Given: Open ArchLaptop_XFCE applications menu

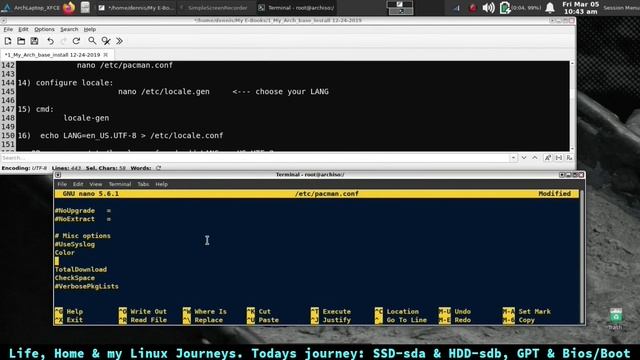Looking at the screenshot, I should point(31,7).
